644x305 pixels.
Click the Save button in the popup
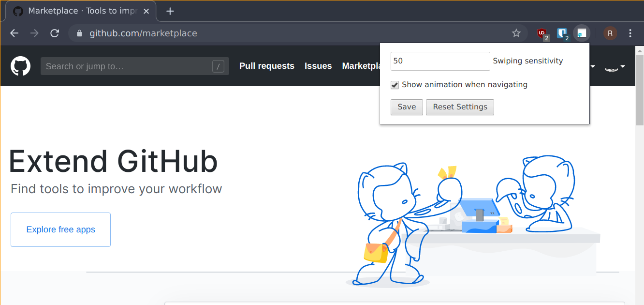point(407,107)
